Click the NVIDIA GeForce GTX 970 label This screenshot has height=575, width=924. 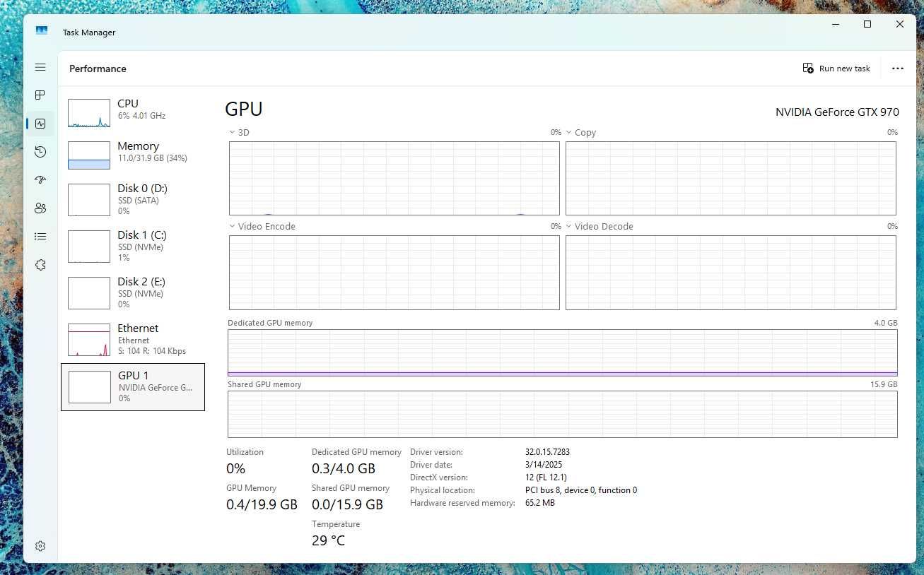coord(837,112)
